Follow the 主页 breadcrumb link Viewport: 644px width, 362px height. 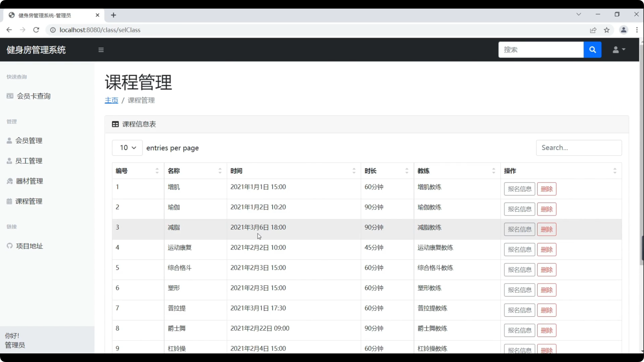pos(111,100)
